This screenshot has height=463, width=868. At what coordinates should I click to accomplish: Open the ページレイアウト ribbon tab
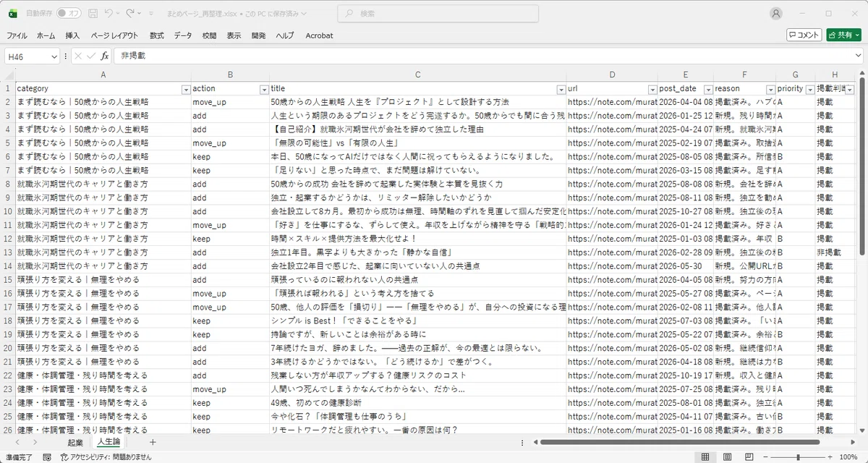click(114, 35)
